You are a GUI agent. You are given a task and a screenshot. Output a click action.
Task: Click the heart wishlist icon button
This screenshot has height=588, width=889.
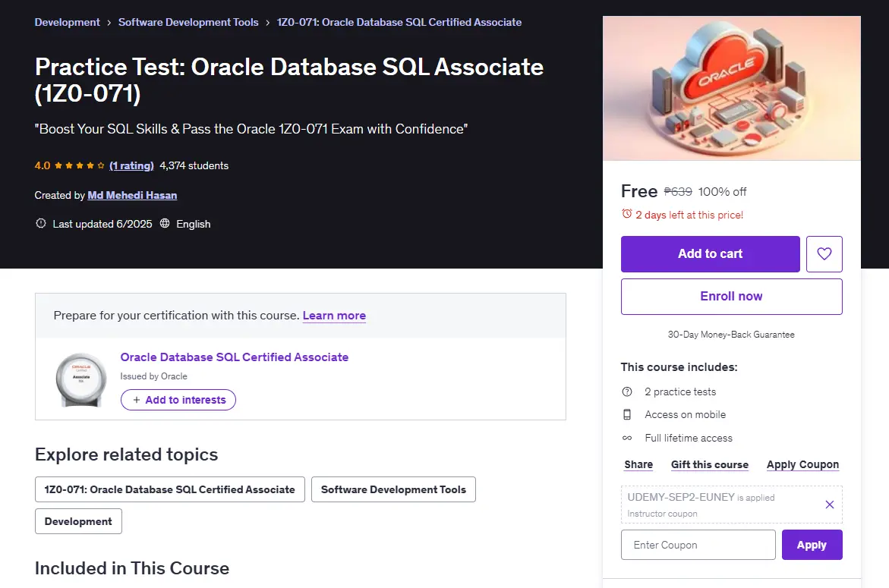tap(824, 253)
